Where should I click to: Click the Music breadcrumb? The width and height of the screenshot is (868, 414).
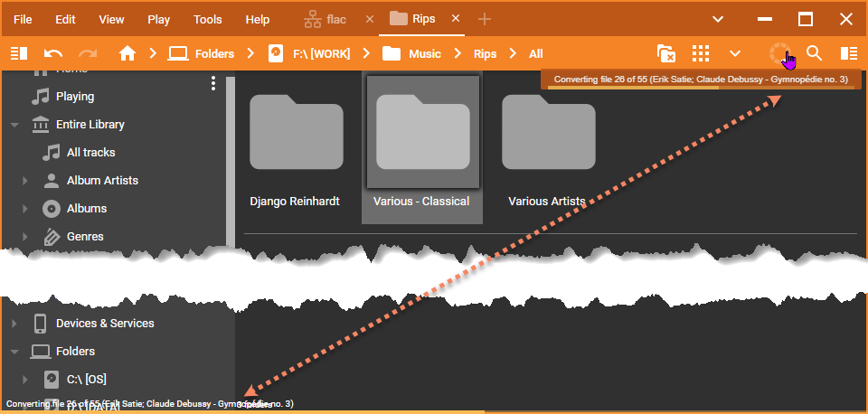424,53
